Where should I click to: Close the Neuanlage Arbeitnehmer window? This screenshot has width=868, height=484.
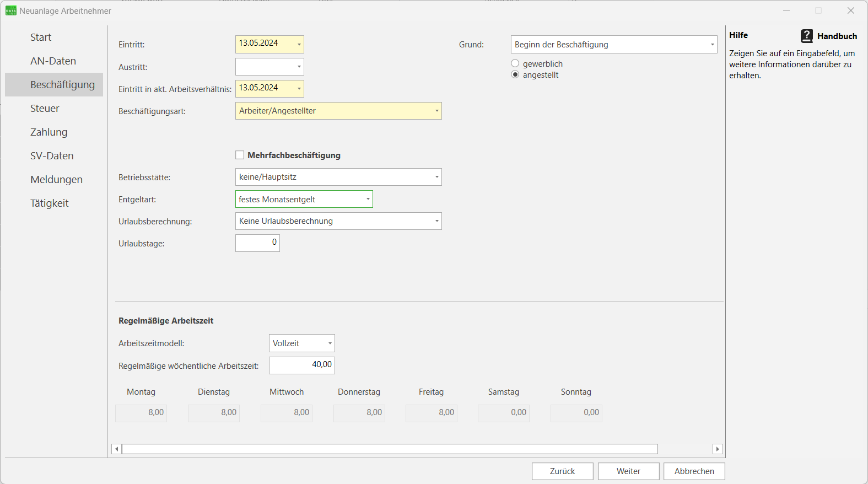[850, 10]
